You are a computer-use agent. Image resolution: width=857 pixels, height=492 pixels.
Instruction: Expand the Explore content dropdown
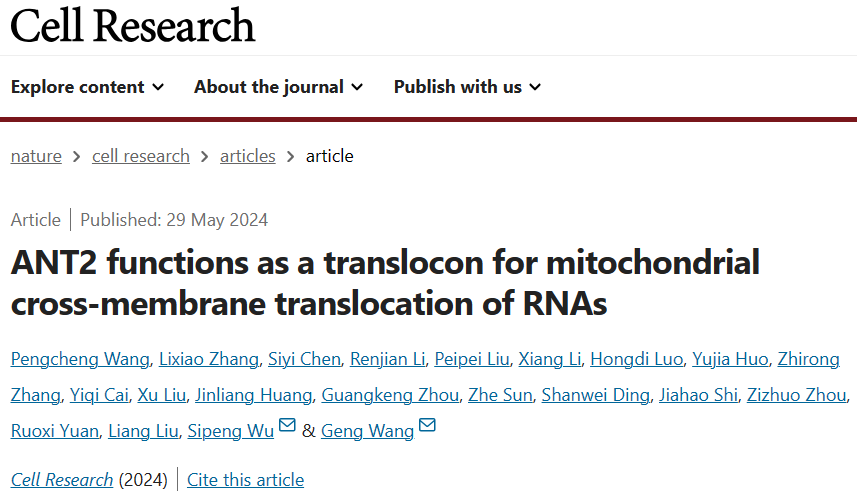click(87, 87)
